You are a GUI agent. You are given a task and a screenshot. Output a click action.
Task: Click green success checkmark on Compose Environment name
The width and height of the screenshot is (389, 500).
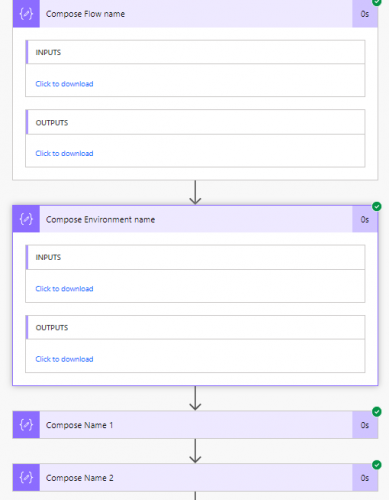pyautogui.click(x=377, y=206)
